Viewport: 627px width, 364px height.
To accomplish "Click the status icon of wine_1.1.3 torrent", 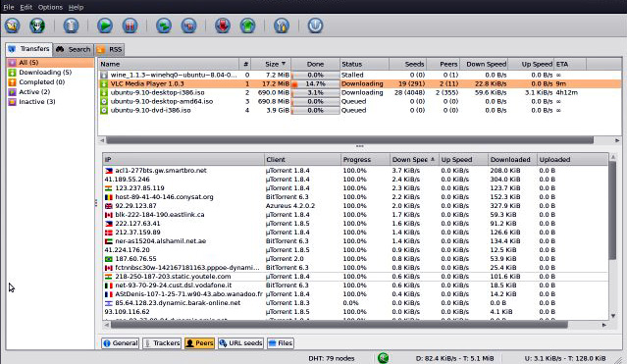I will coord(104,75).
